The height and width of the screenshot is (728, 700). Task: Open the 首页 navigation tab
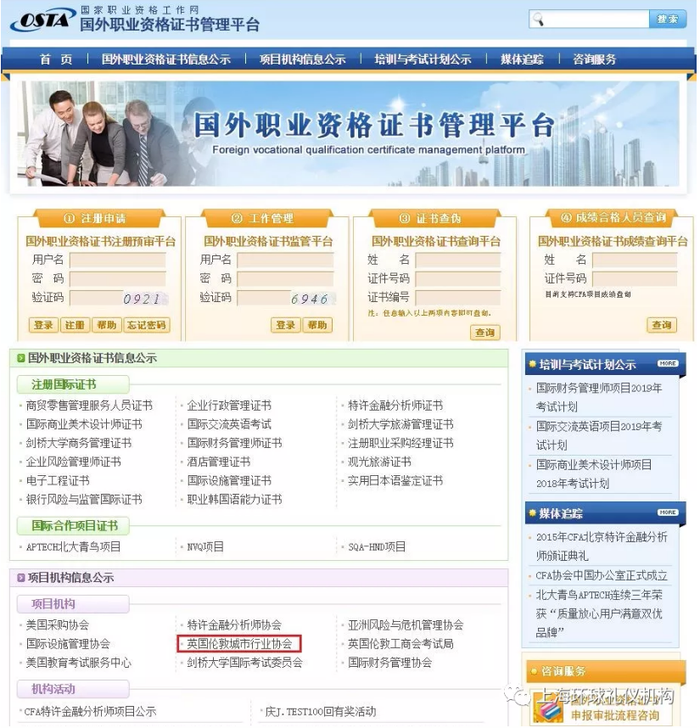(56, 59)
